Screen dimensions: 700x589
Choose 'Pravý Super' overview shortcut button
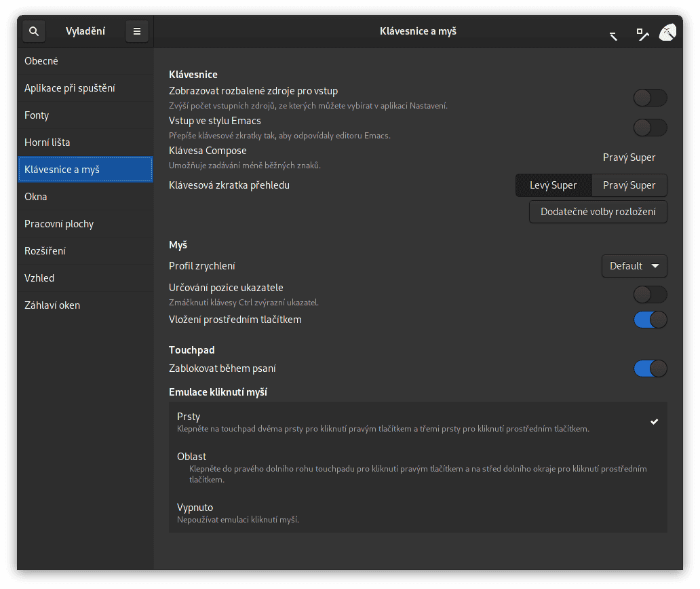(x=629, y=185)
